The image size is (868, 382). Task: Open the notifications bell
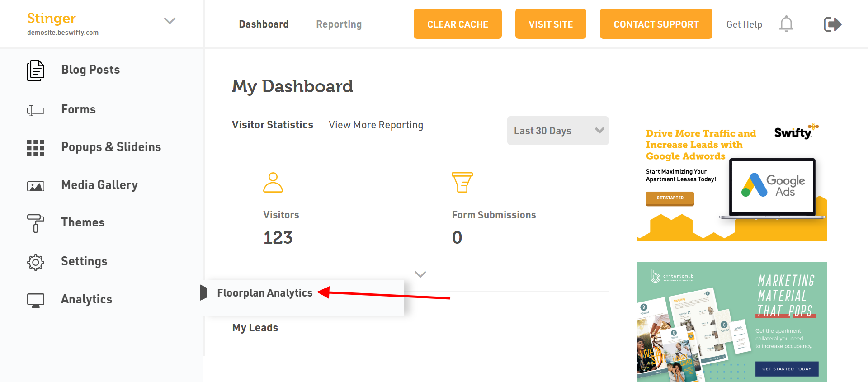coord(786,24)
